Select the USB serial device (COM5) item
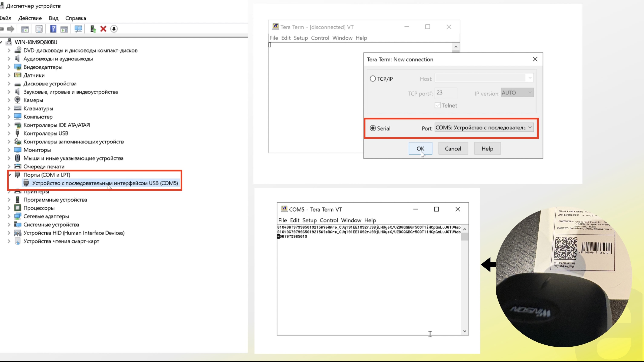The image size is (644, 362). (105, 183)
